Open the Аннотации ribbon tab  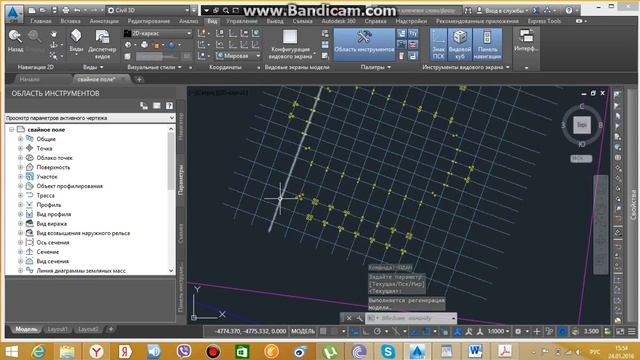tap(104, 21)
